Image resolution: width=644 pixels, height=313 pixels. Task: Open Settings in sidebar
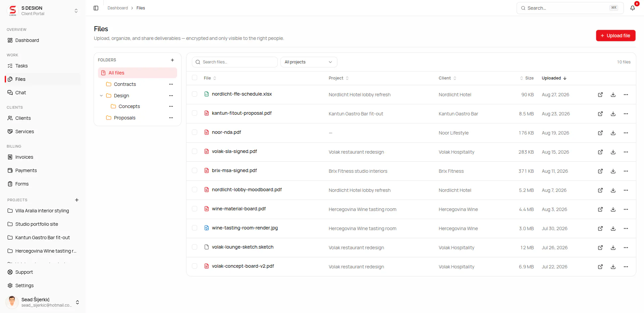click(x=43, y=285)
